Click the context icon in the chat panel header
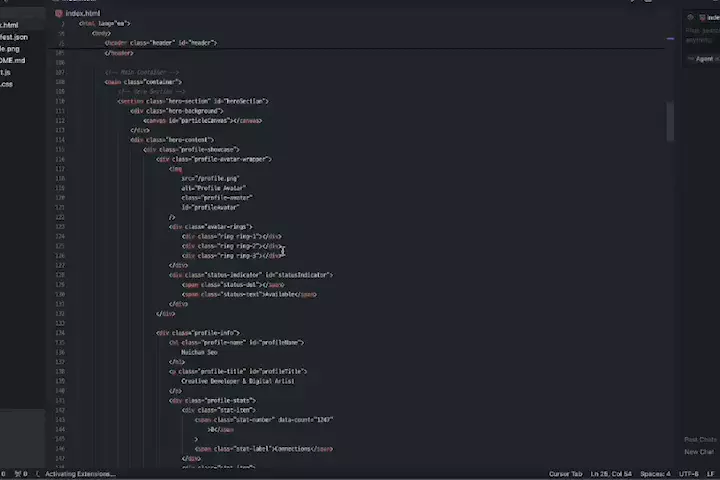Image resolution: width=720 pixels, height=480 pixels. [690, 17]
